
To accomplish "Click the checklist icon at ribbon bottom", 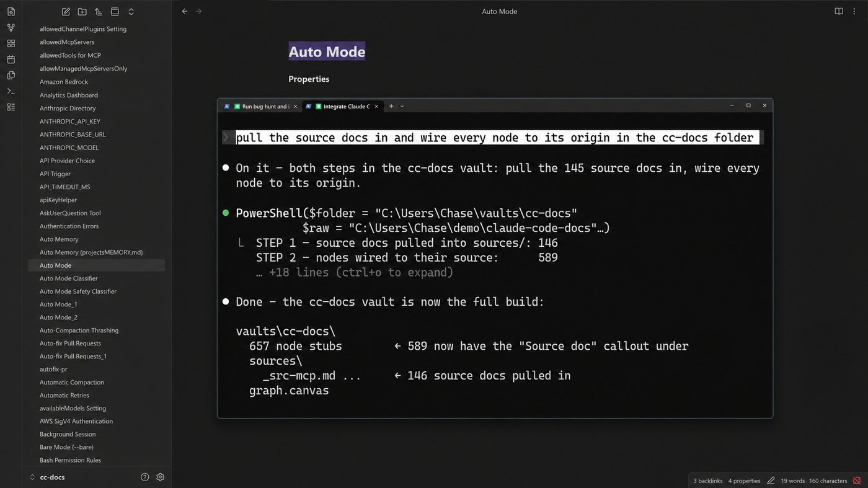I will coord(11,107).
